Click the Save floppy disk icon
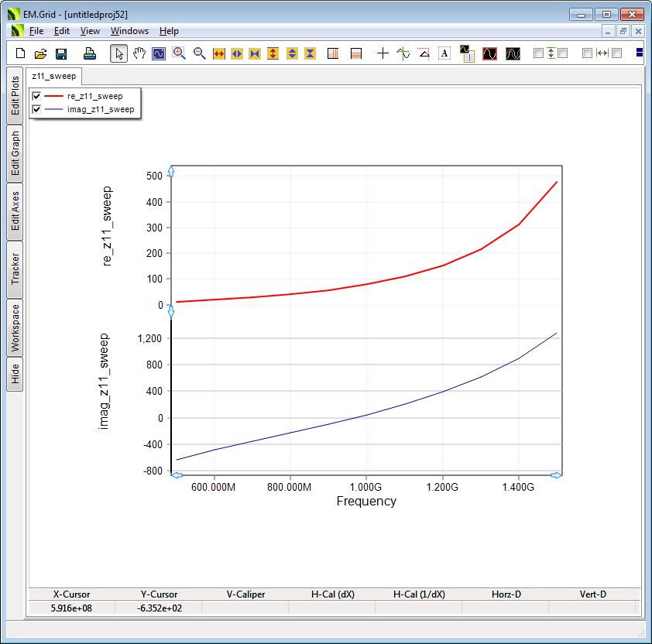 61,53
